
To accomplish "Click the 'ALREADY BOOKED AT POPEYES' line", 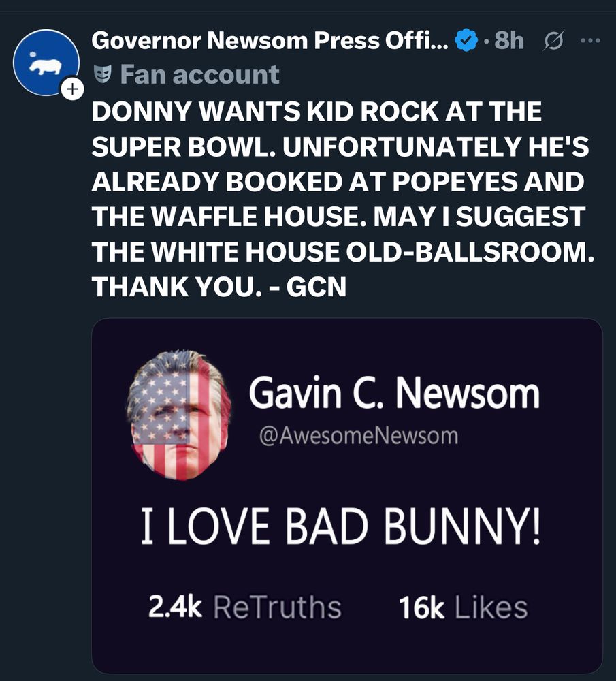I will click(338, 183).
